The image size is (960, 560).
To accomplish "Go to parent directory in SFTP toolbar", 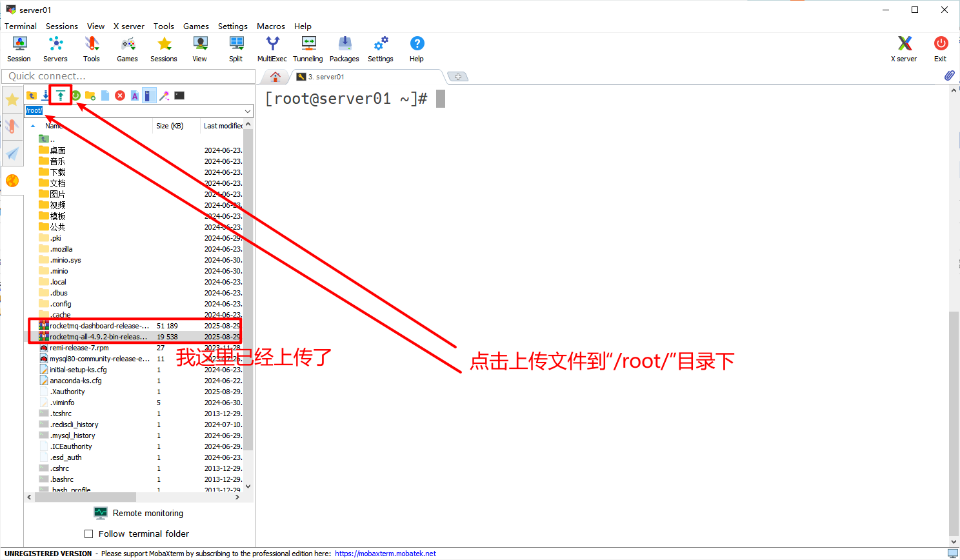I will pos(32,95).
